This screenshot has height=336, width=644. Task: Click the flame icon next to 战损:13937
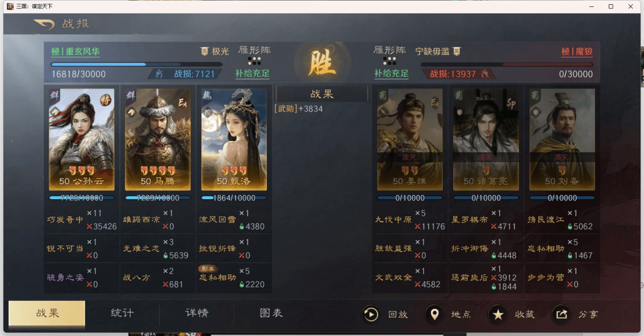tap(485, 74)
